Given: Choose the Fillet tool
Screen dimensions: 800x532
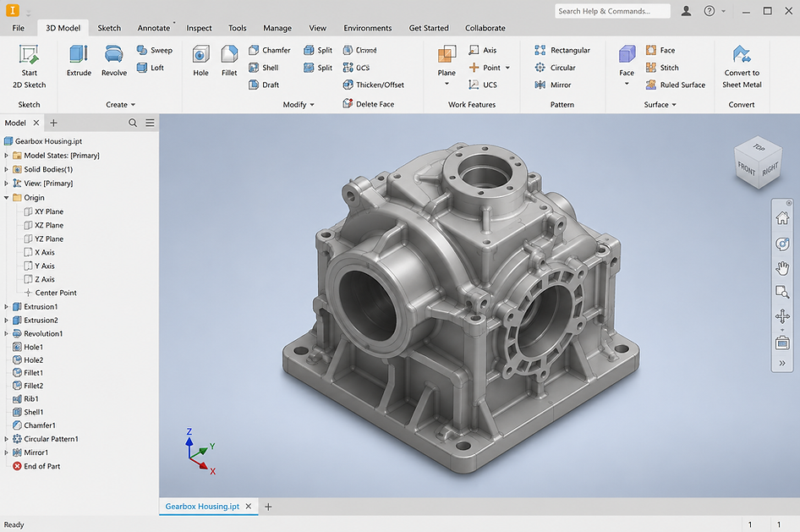Looking at the screenshot, I should click(229, 60).
